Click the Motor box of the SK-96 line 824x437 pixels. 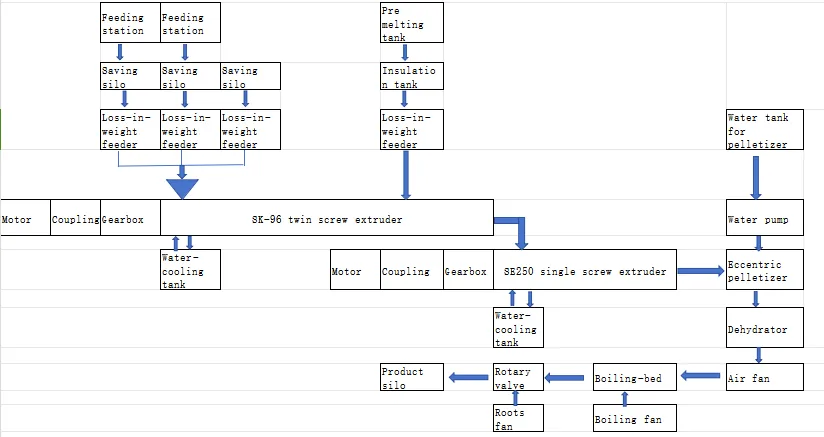25,217
